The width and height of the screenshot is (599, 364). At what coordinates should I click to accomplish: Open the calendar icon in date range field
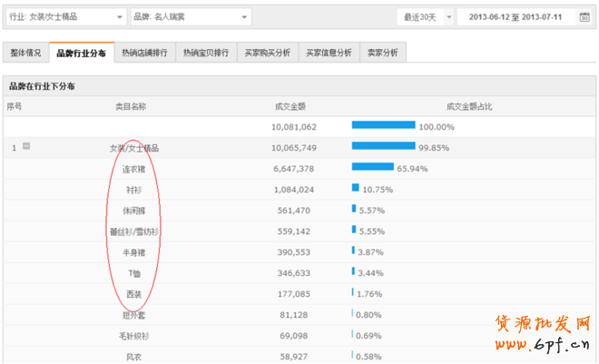[583, 17]
